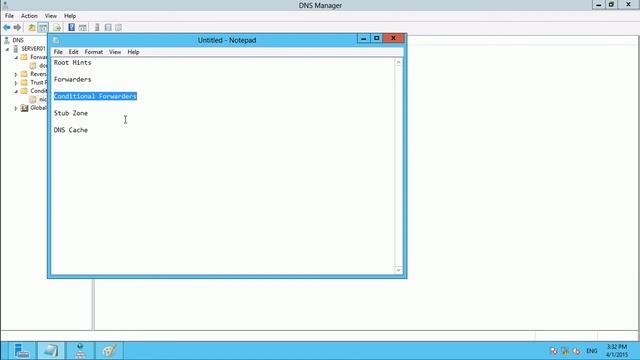The image size is (640, 360).
Task: Click the Up One Level folder icon
Action: [31, 27]
